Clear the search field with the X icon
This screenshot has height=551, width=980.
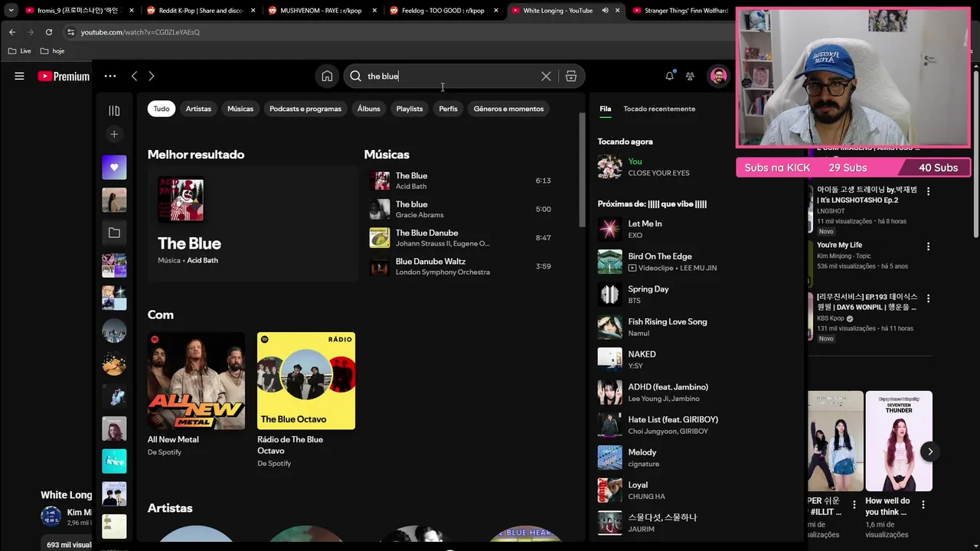coord(546,77)
